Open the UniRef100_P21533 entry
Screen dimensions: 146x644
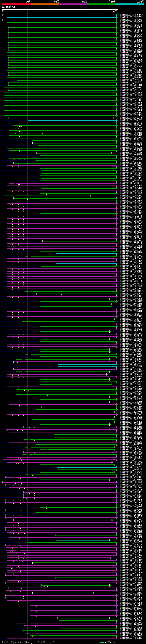131,216
